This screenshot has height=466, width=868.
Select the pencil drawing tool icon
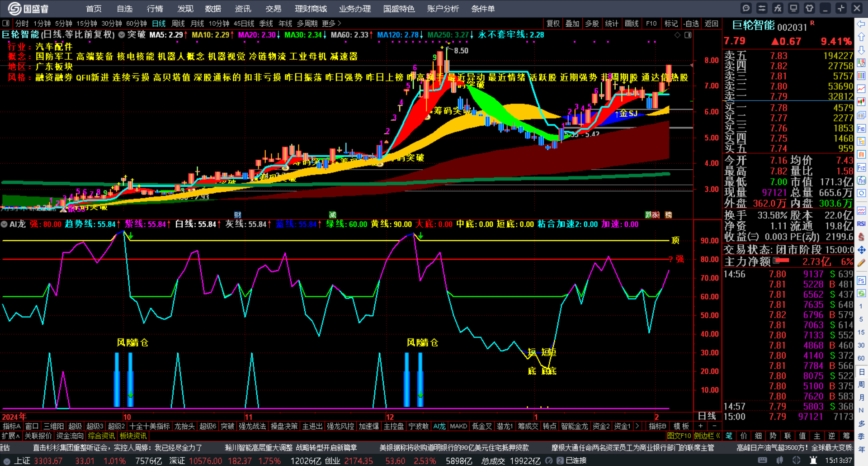861,263
